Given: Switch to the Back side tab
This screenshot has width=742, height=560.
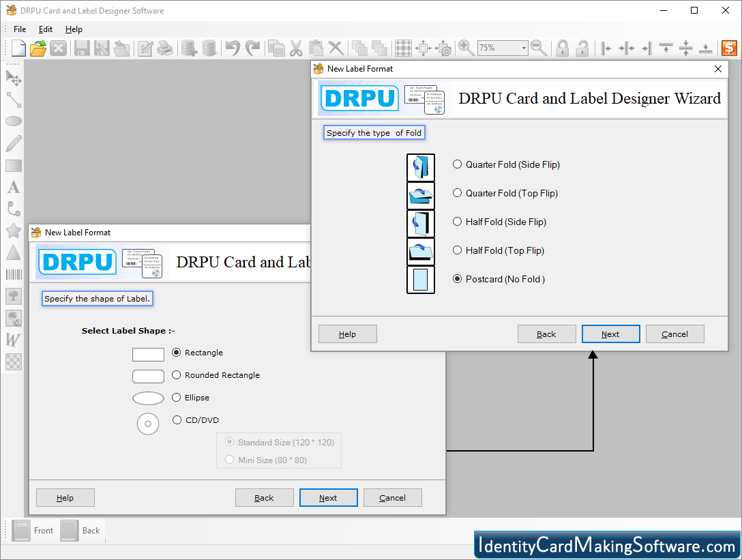Looking at the screenshot, I should tap(80, 531).
